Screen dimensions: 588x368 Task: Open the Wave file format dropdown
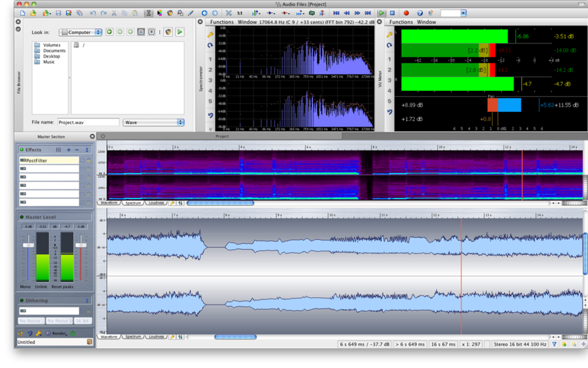click(x=153, y=122)
